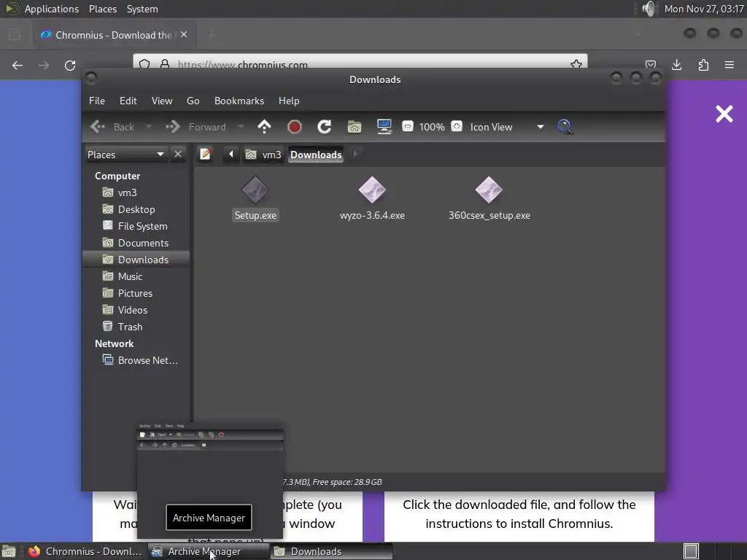Select Pictures in the sidebar

(x=136, y=293)
